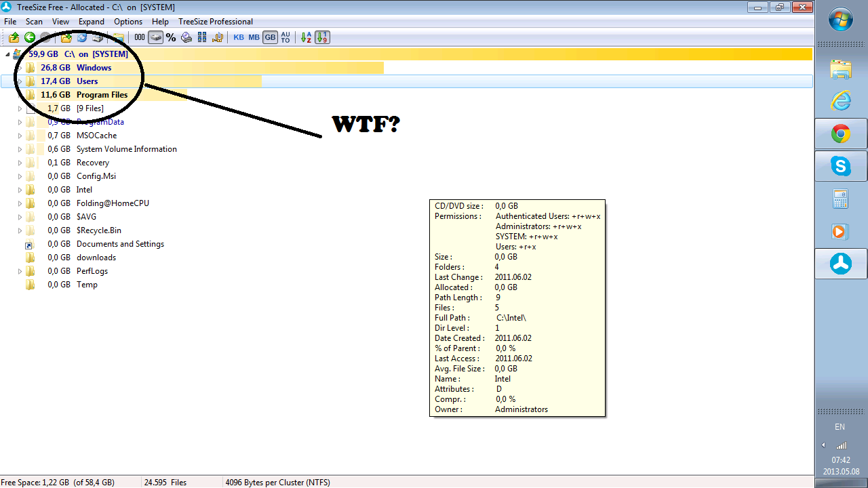Switch size unit to MB
The height and width of the screenshot is (488, 868).
pyautogui.click(x=254, y=37)
